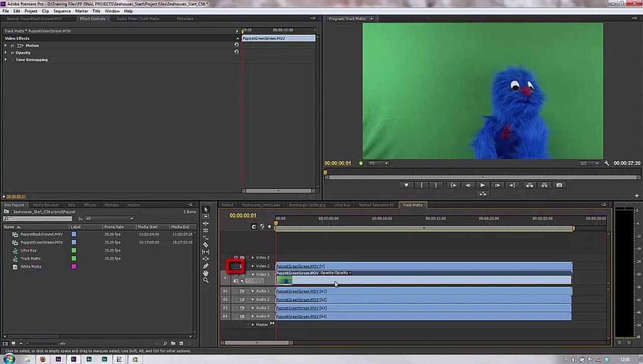Expand the Audio 1 track
This screenshot has width=643, height=364.
pyautogui.click(x=253, y=291)
